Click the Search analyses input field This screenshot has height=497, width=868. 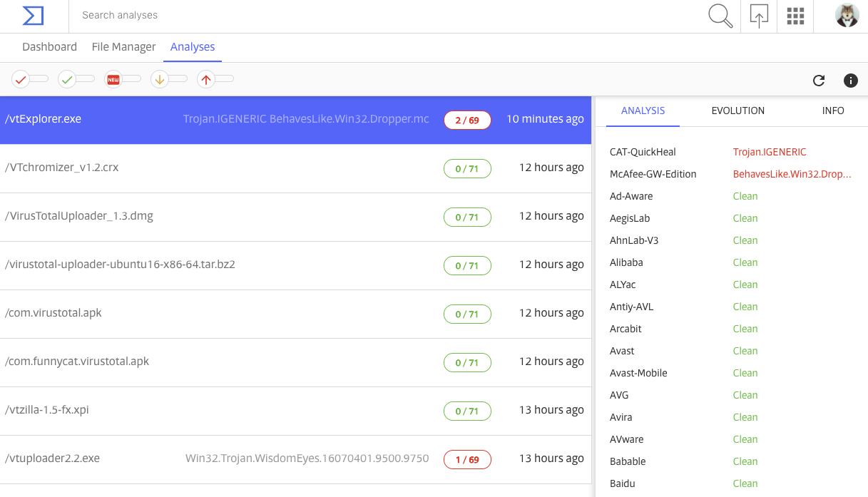click(385, 15)
